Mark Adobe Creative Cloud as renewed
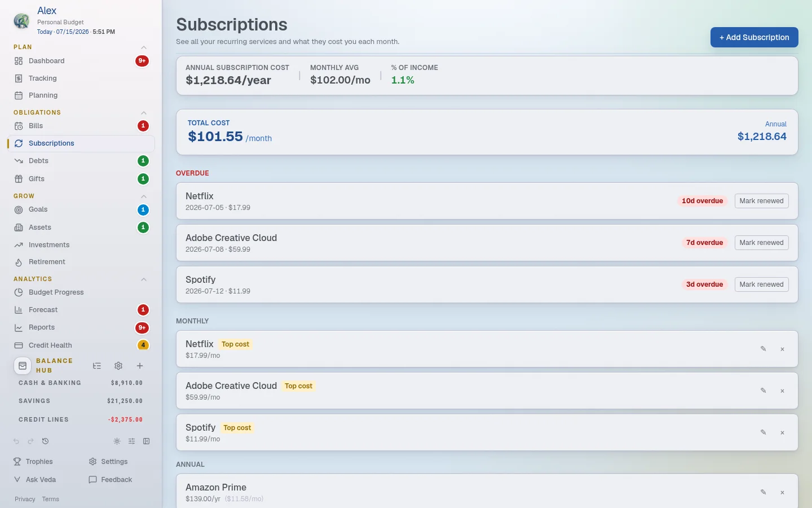Image resolution: width=812 pixels, height=508 pixels. click(761, 243)
